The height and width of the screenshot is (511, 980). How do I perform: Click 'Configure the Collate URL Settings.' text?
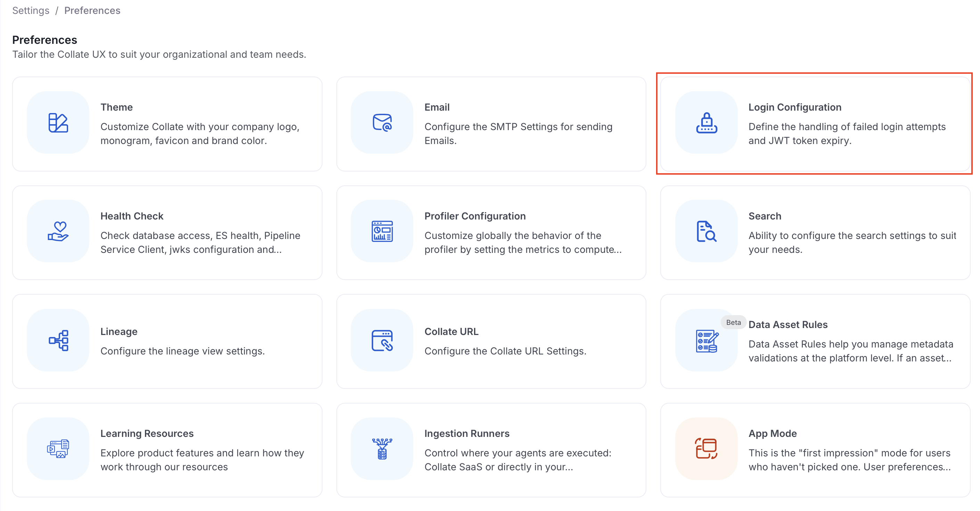click(505, 351)
